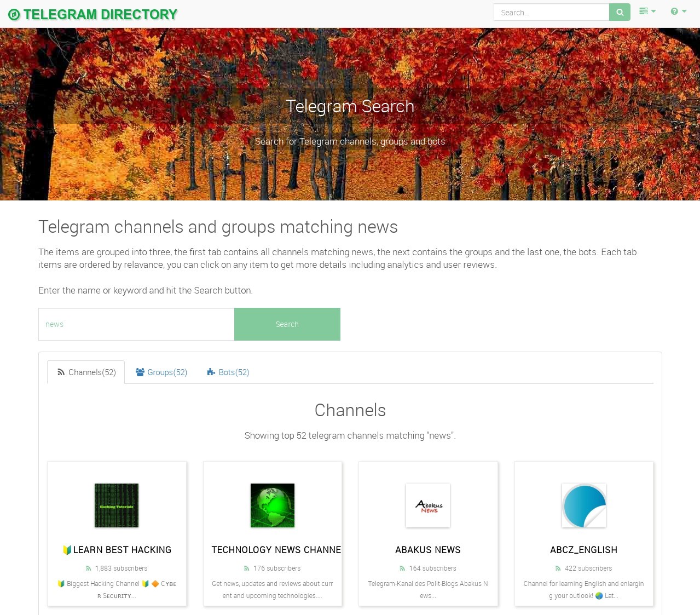Click the feed icon beside 1,883 subscribers
Screen dimensions: 700x615
(89, 568)
